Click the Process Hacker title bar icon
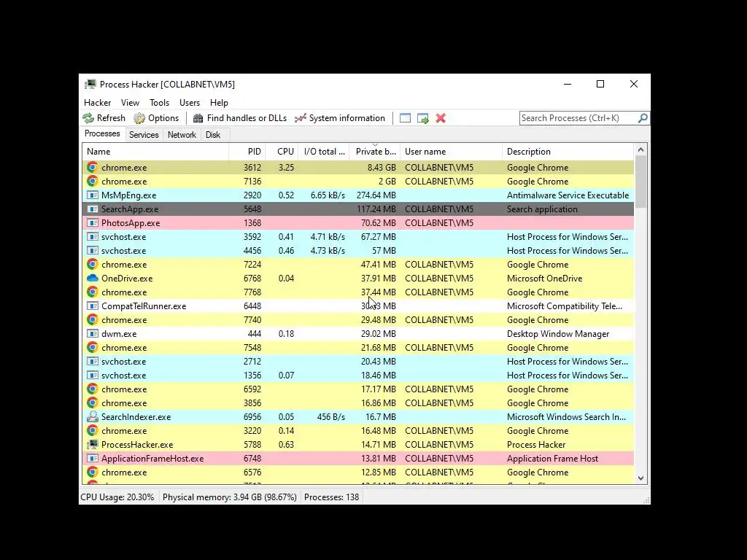Image resolution: width=747 pixels, height=560 pixels. (x=90, y=85)
